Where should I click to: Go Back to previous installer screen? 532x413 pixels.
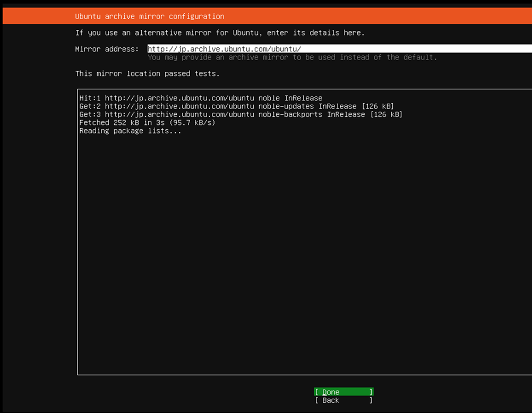point(344,400)
